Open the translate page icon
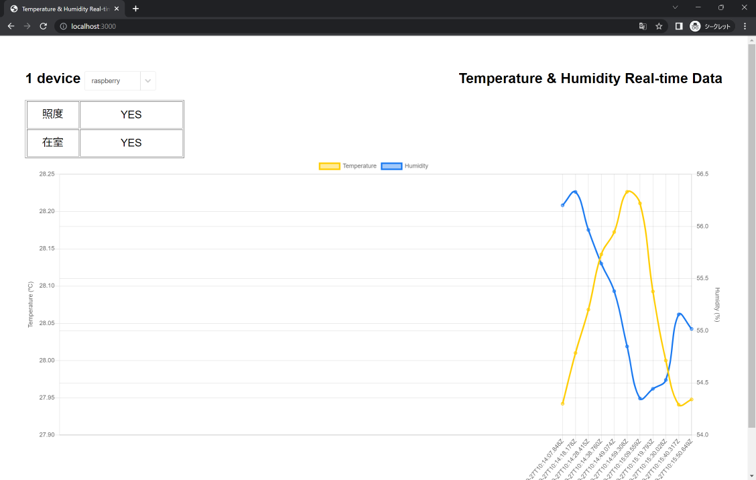This screenshot has height=480, width=756. tap(643, 27)
